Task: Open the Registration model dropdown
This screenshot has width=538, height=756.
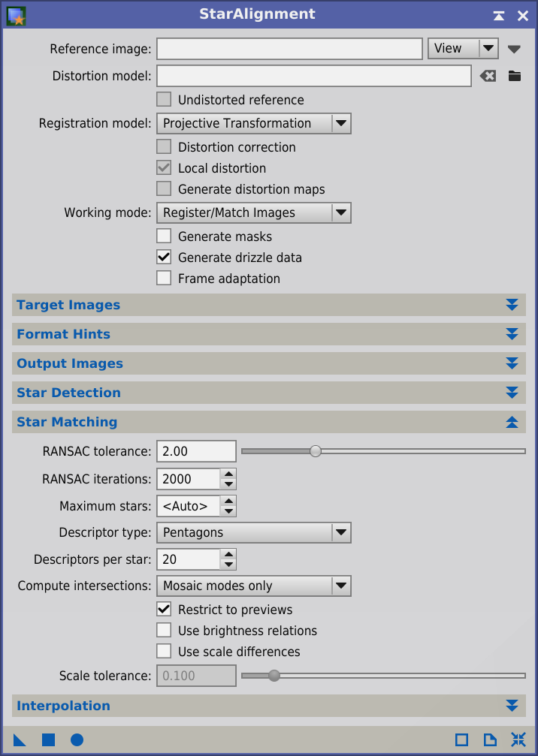Action: pyautogui.click(x=254, y=123)
